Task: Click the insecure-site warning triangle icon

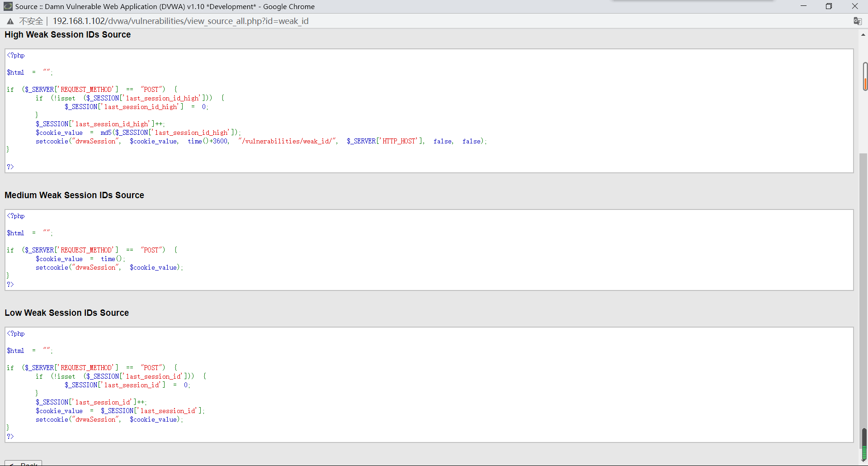Action: (x=10, y=21)
